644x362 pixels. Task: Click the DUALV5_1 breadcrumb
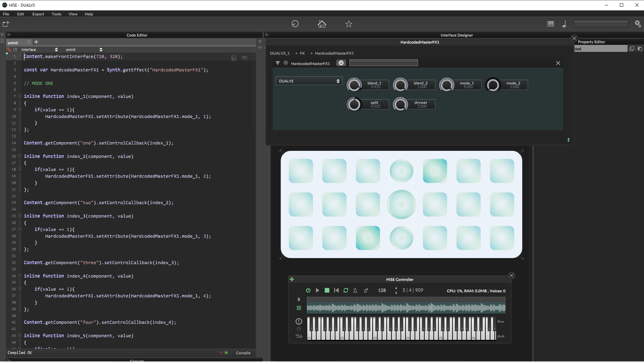click(280, 53)
